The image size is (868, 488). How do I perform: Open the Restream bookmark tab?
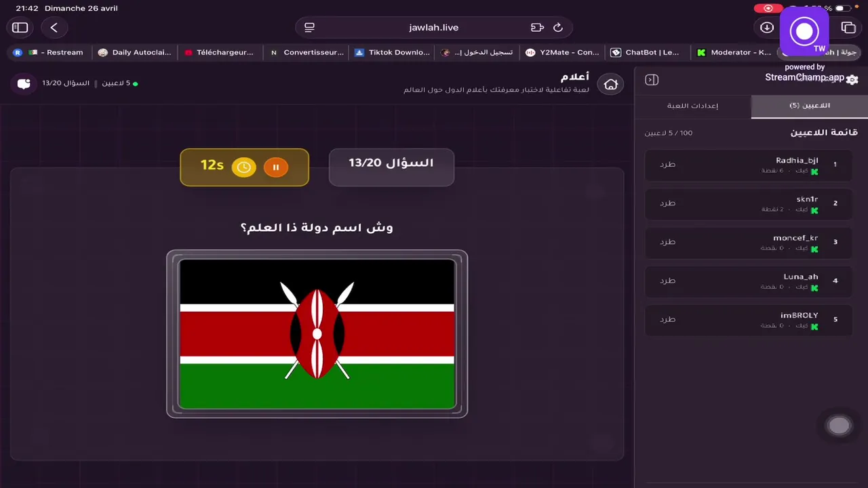pyautogui.click(x=49, y=52)
